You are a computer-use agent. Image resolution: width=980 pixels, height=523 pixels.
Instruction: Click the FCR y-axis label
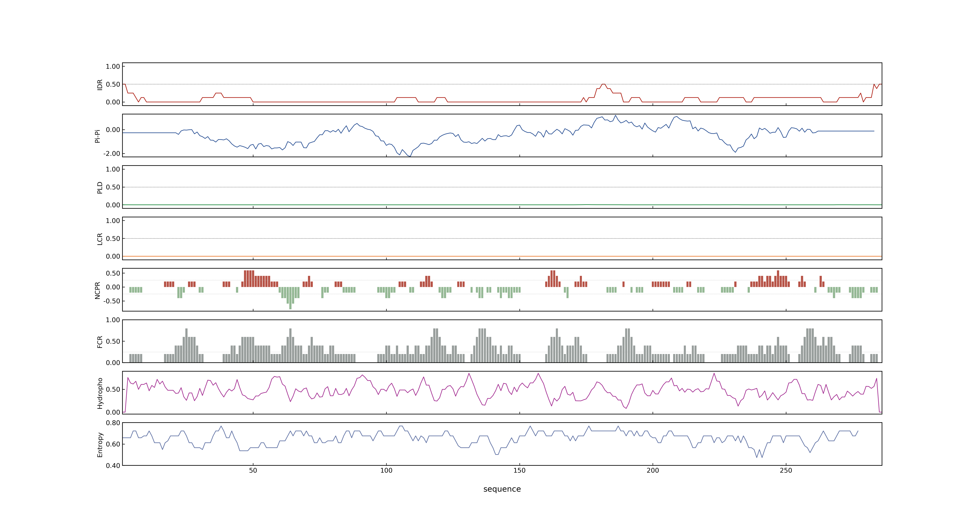(100, 341)
